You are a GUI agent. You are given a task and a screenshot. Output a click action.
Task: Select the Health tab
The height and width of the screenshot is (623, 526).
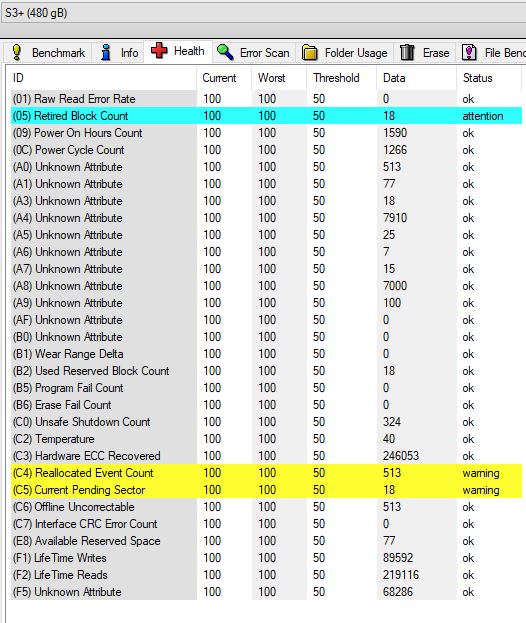tap(178, 51)
